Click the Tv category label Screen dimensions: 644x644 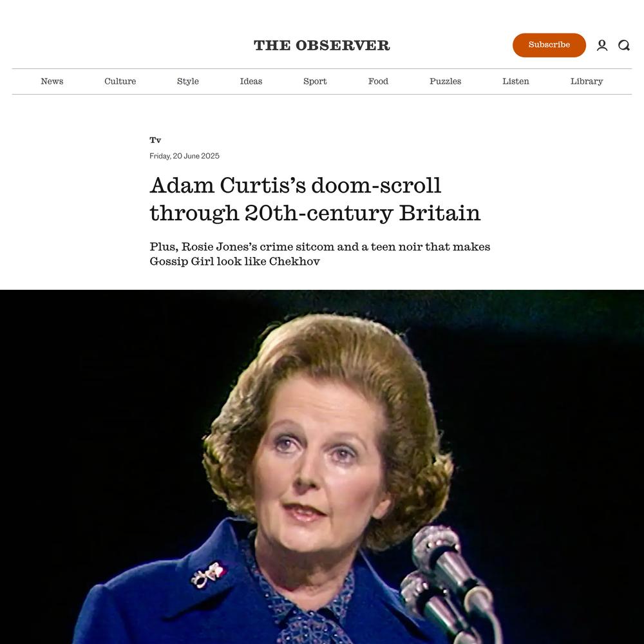pyautogui.click(x=155, y=140)
